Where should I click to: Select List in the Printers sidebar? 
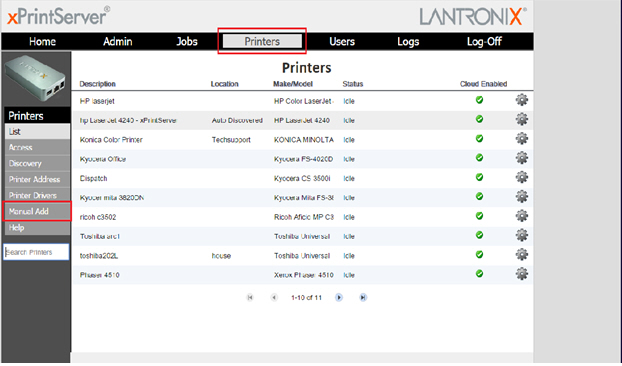pyautogui.click(x=37, y=132)
